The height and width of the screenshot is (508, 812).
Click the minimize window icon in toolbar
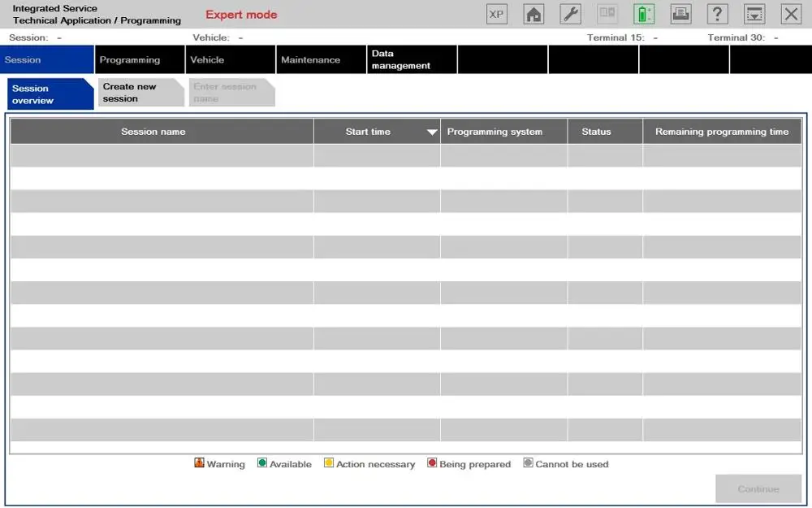click(x=754, y=14)
